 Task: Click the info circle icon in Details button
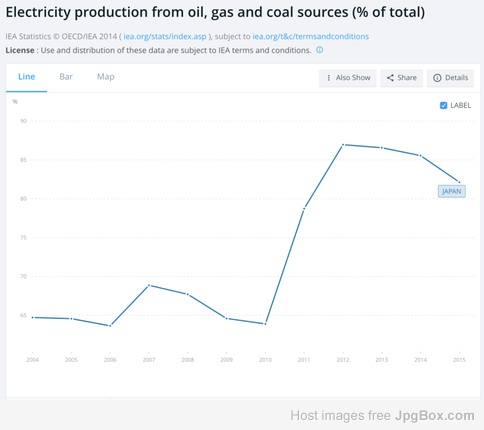tap(437, 78)
